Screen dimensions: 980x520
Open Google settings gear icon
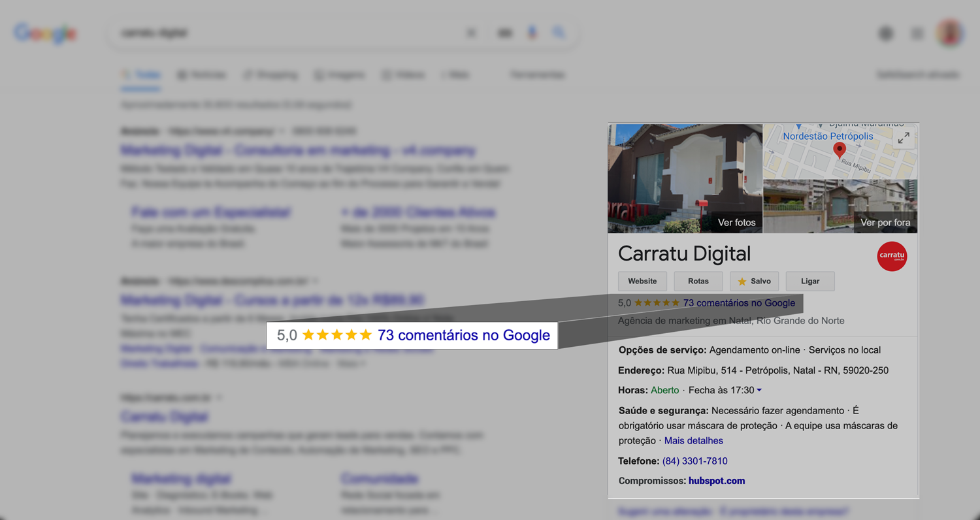[x=886, y=33]
